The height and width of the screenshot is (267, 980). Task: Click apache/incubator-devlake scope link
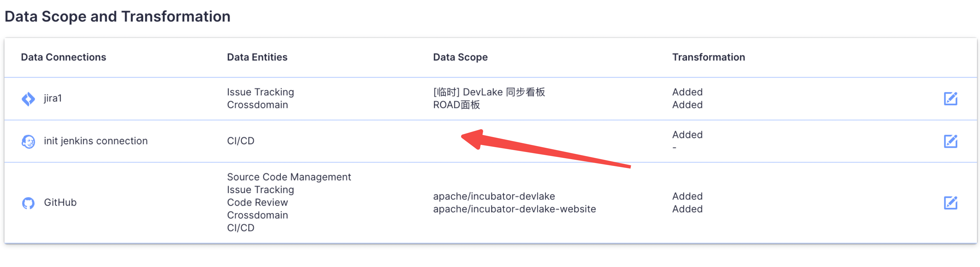point(494,196)
